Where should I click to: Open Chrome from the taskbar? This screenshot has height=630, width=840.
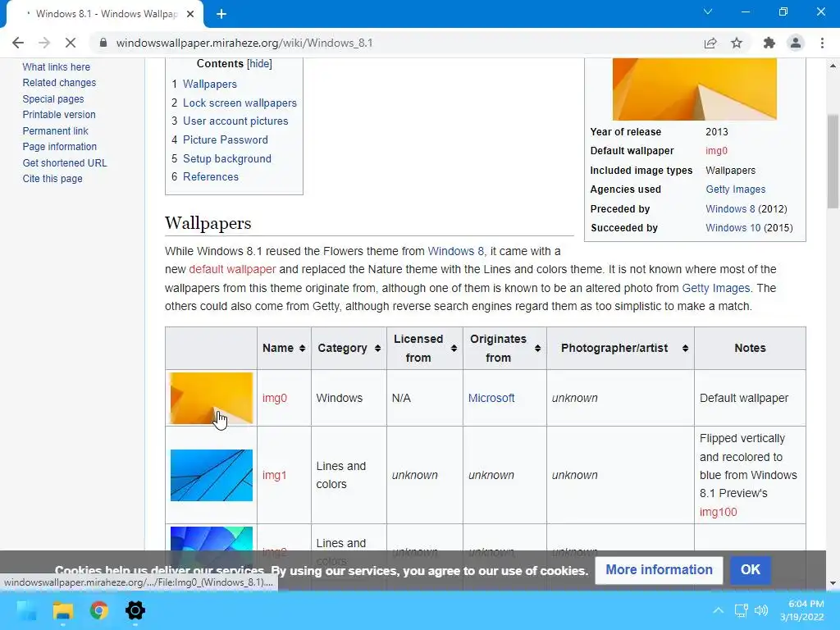coord(99,610)
